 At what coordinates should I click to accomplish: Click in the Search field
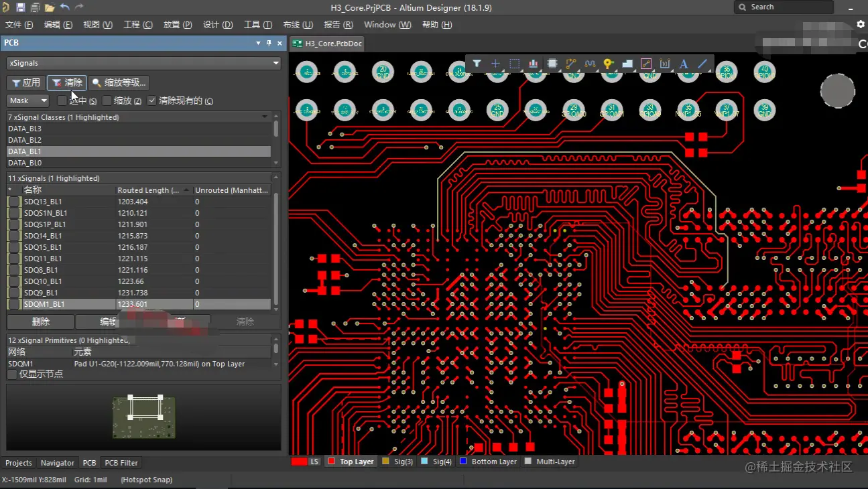tap(784, 7)
